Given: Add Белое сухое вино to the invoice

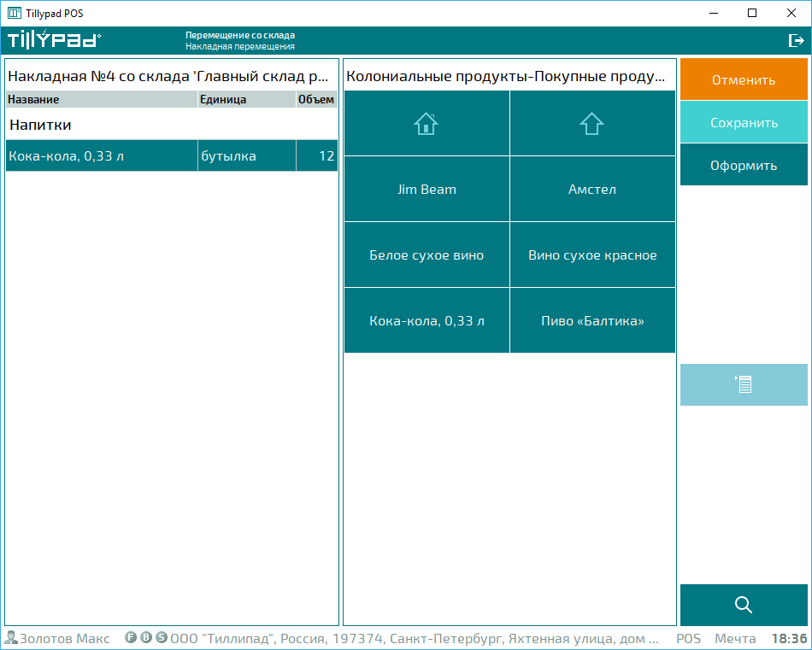Looking at the screenshot, I should click(427, 255).
